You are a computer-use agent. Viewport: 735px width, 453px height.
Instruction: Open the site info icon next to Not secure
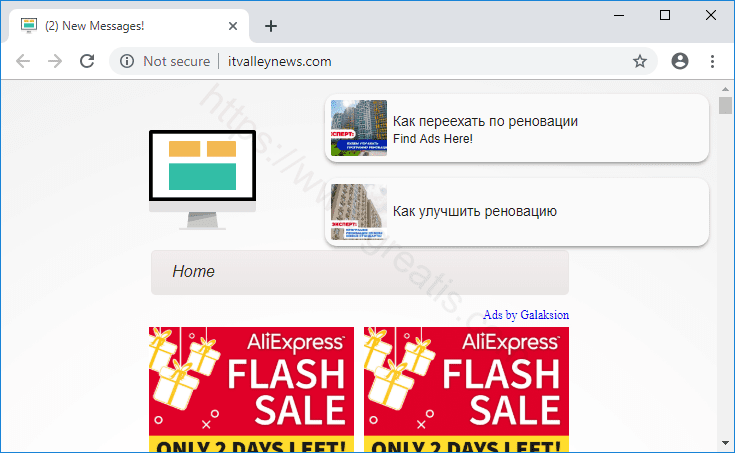tap(127, 61)
